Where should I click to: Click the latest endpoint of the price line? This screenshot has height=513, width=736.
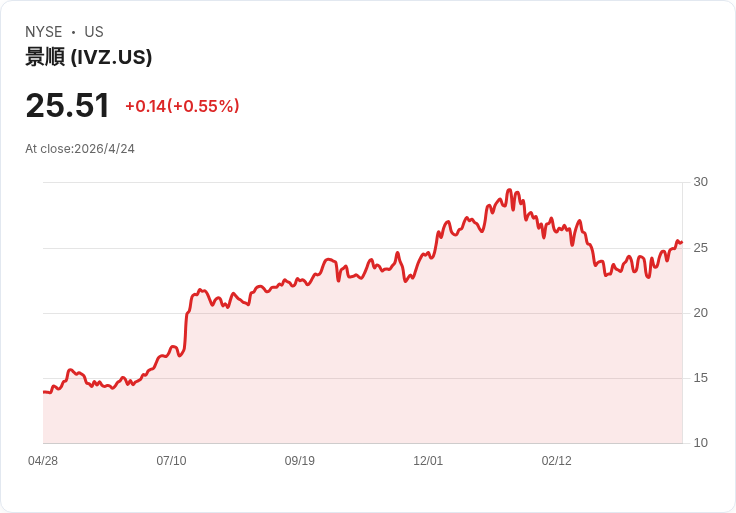[x=682, y=243]
